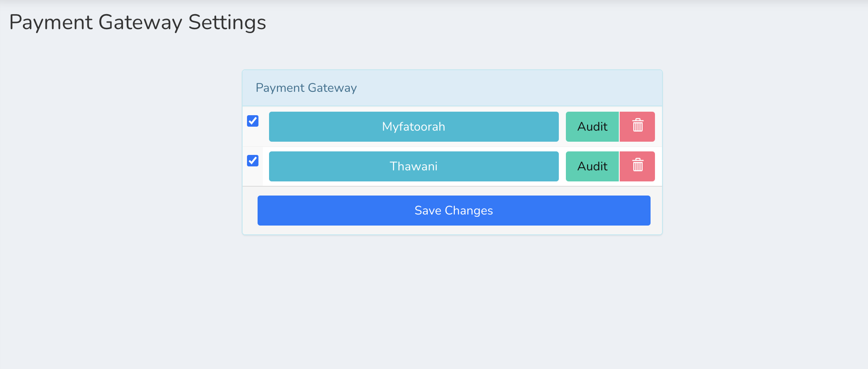Select the 'Payment Gateway' panel header text
Viewport: 868px width, 369px height.
coord(306,88)
